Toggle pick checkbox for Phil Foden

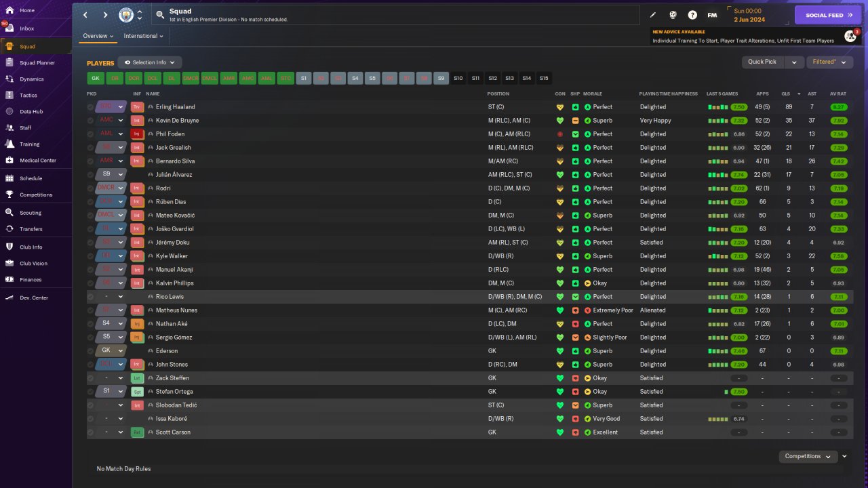pyautogui.click(x=91, y=134)
